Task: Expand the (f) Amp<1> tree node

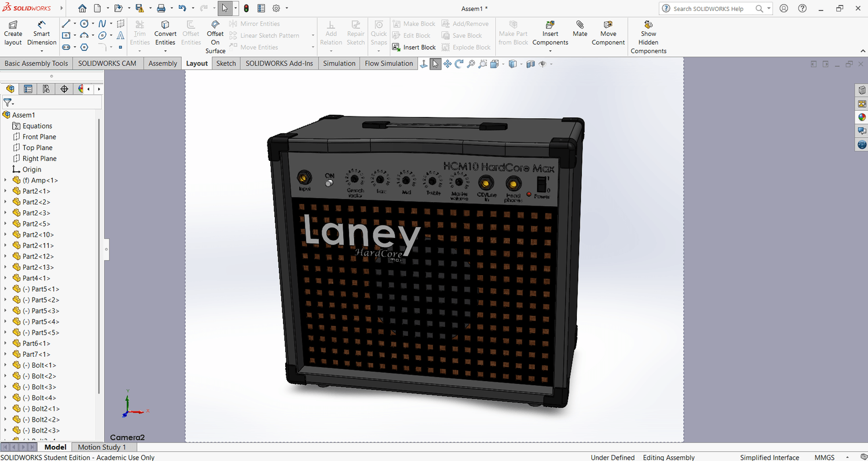Action: click(x=6, y=180)
